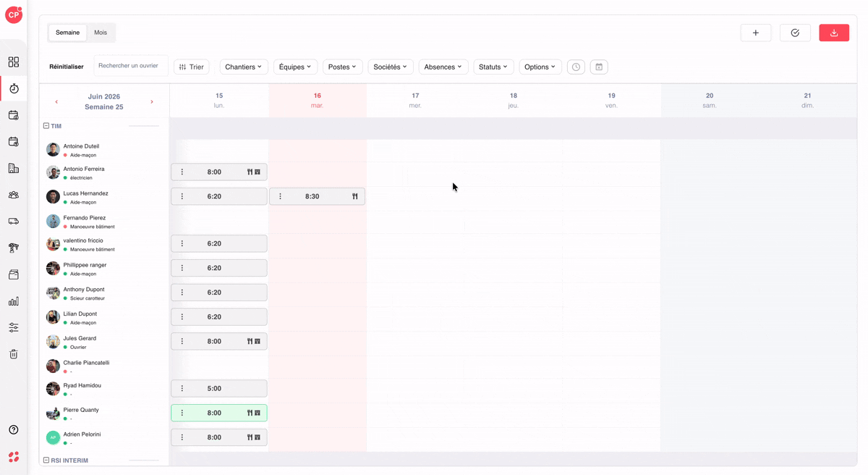Open three-dot menu on Lucas Hernandez's 8:30 entry
The width and height of the screenshot is (868, 475).
(x=281, y=196)
